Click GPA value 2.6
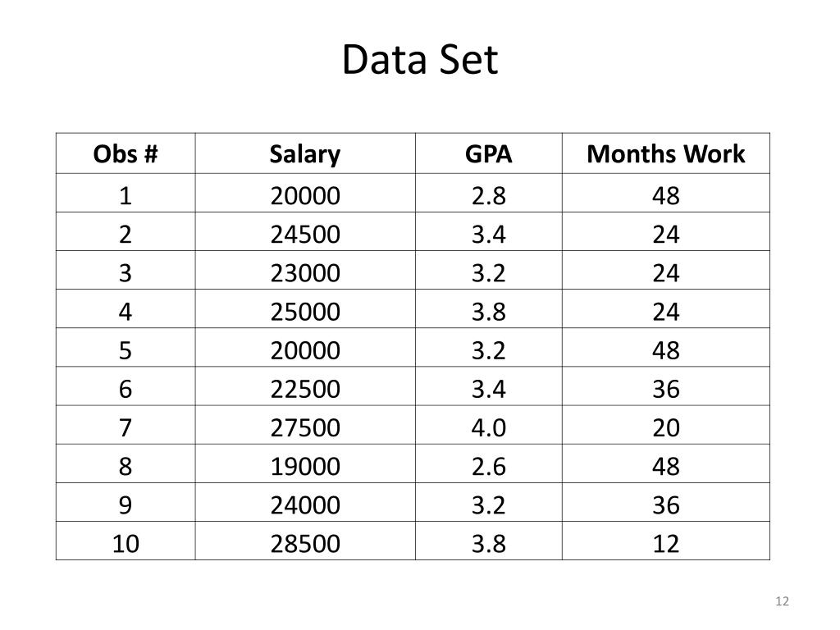The height and width of the screenshot is (630, 840). click(489, 467)
